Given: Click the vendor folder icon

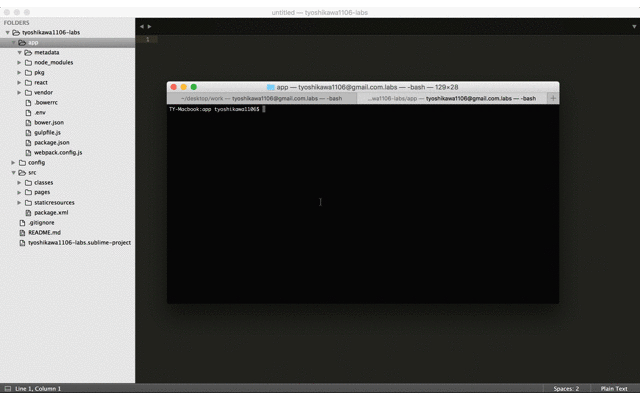Looking at the screenshot, I should coord(28,92).
